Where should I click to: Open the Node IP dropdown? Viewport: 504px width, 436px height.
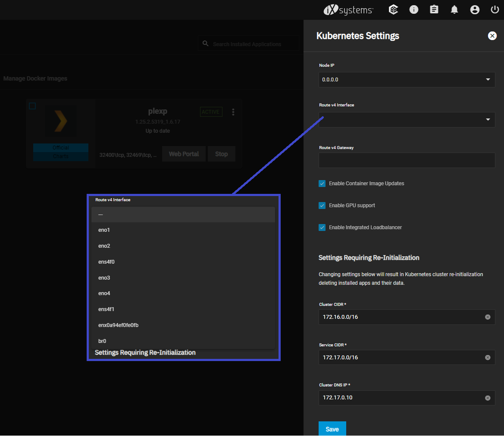click(x=407, y=80)
